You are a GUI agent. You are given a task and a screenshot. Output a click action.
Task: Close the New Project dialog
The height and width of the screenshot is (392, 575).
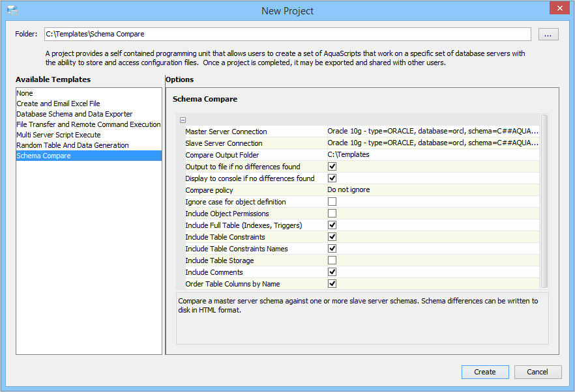[557, 9]
